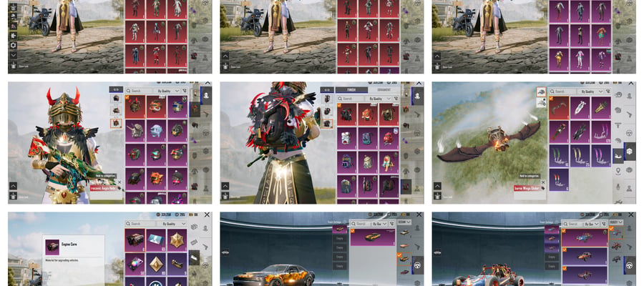Toggle equipped checkmark on horned helmet tile
The image size is (644, 286).
point(127,98)
